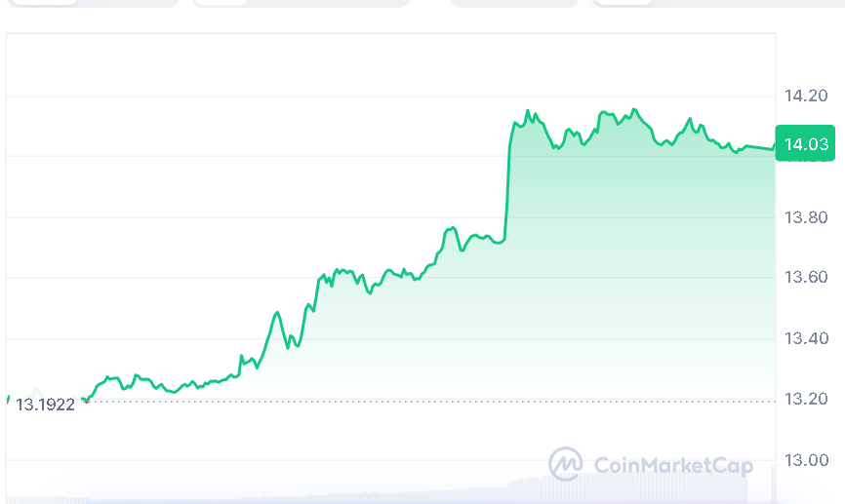Click the green 14.03 current price tag

(x=806, y=144)
